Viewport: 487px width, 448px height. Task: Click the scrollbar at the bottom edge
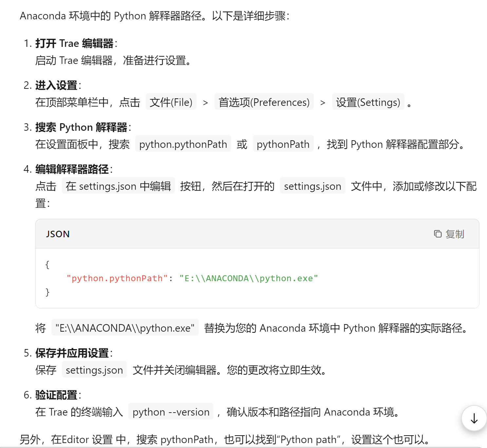(x=229, y=447)
